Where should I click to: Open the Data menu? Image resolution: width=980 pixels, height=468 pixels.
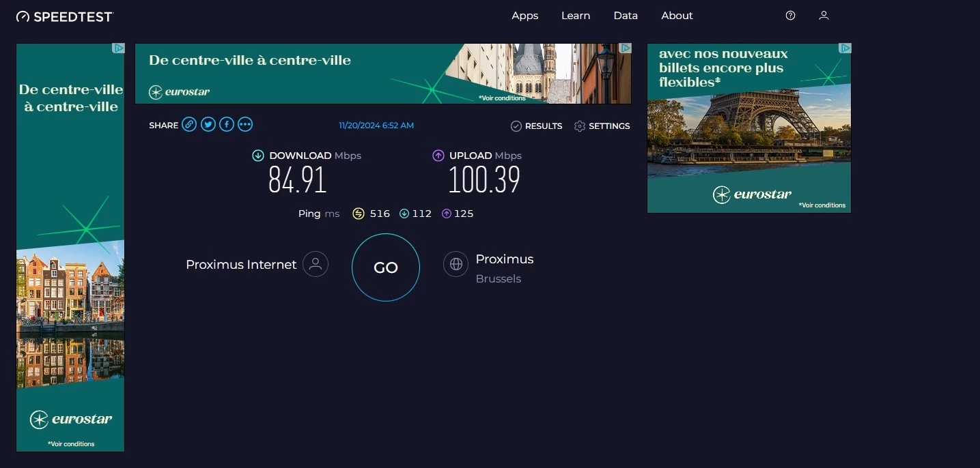tap(626, 16)
